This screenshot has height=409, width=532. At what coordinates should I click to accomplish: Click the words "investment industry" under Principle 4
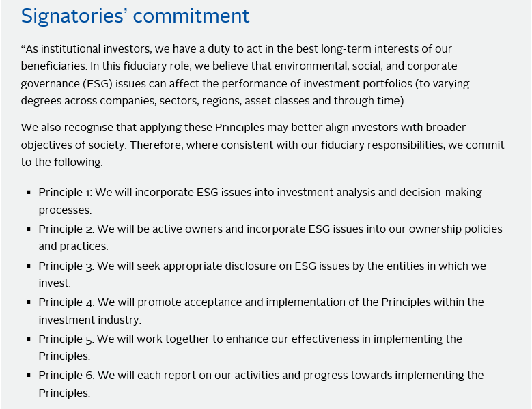pos(89,320)
